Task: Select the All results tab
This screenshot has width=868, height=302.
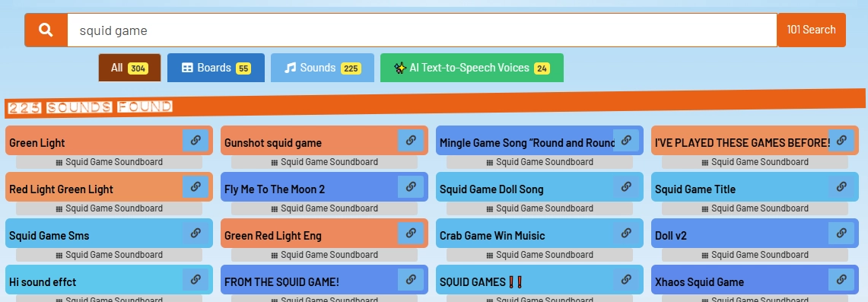Action: [x=129, y=68]
